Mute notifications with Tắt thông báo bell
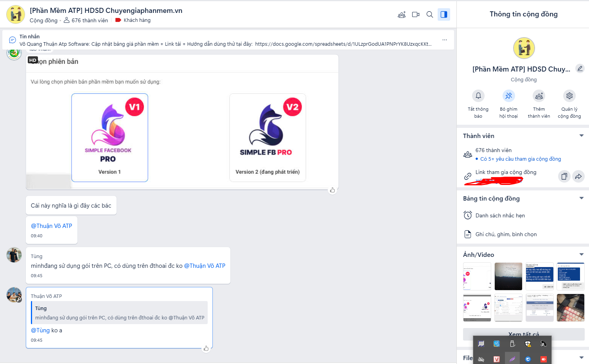The height and width of the screenshot is (364, 589). [x=478, y=96]
